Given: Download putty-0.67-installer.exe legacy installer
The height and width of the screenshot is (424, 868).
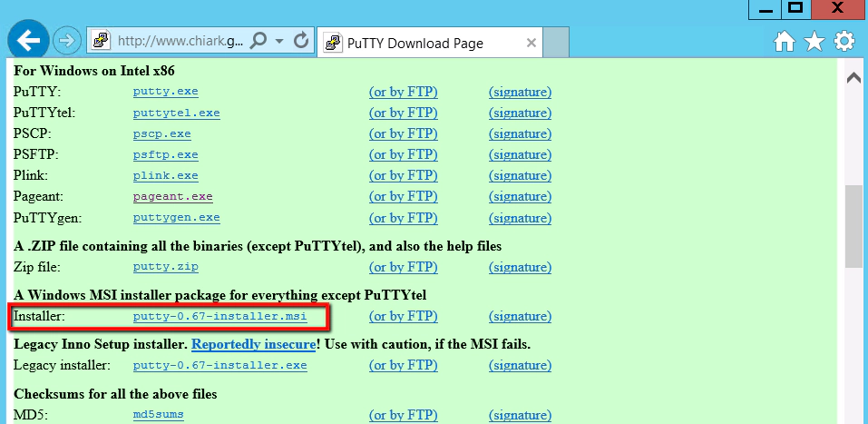Looking at the screenshot, I should (219, 365).
